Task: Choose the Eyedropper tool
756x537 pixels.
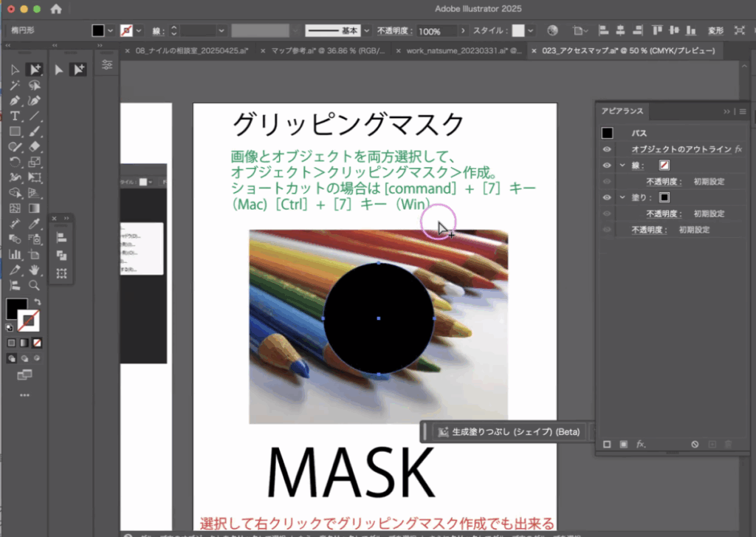Action: click(34, 224)
